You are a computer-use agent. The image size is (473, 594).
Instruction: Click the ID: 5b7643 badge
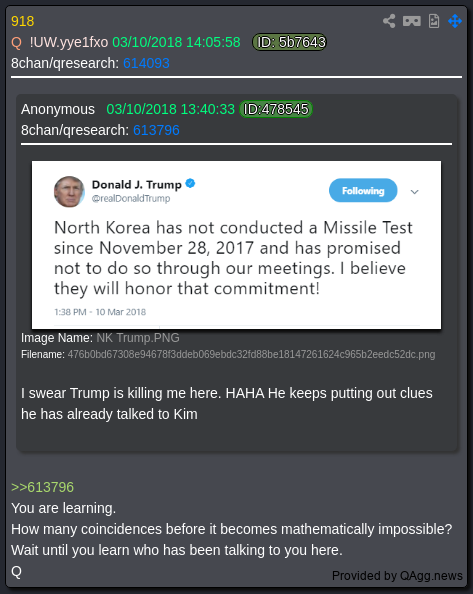pyautogui.click(x=290, y=42)
